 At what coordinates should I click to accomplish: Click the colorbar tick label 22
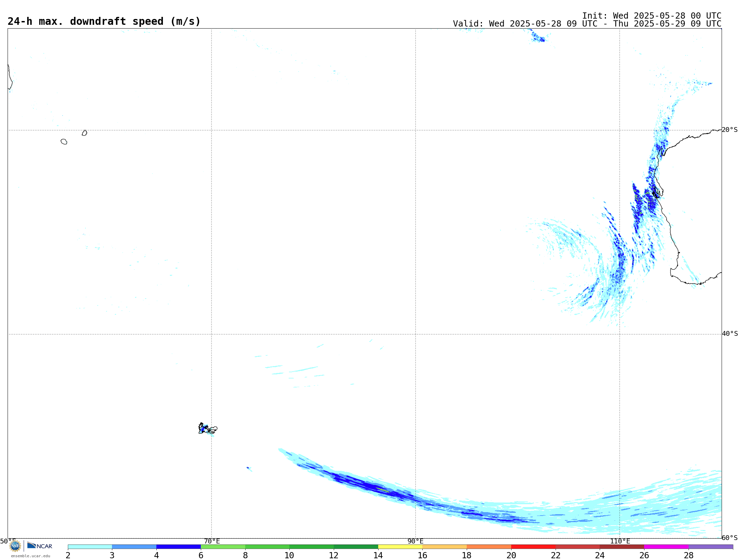[556, 555]
